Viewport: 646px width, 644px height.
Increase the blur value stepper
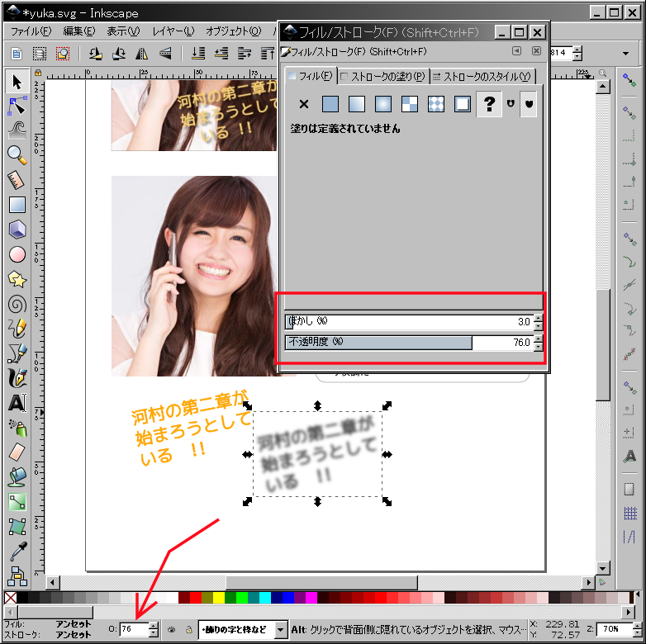tap(538, 318)
